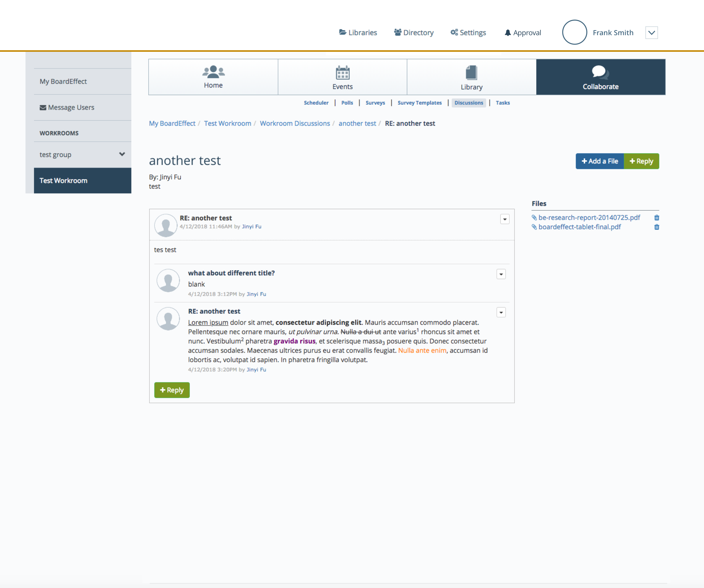
Task: Go to the Survey Templates sub-tab
Action: click(419, 103)
